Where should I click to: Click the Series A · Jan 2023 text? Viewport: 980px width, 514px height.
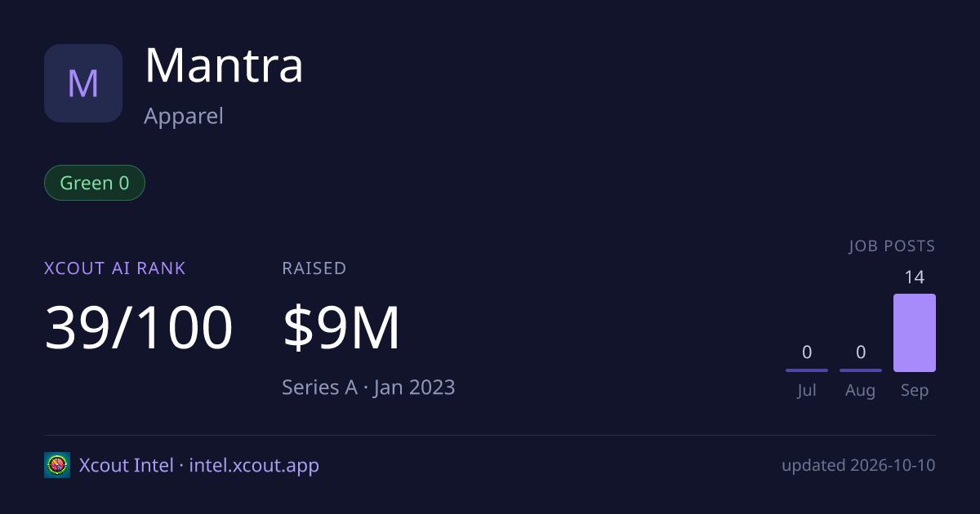368,387
